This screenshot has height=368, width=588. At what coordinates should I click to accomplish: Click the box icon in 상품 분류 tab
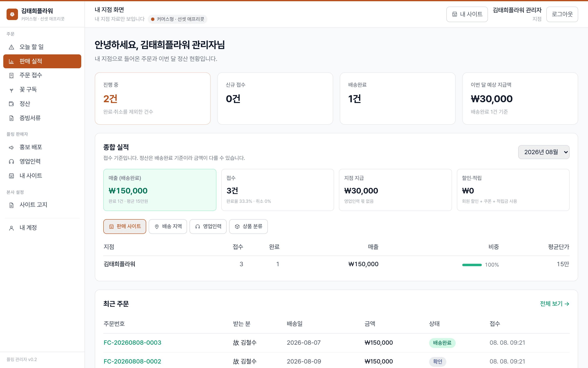237,227
